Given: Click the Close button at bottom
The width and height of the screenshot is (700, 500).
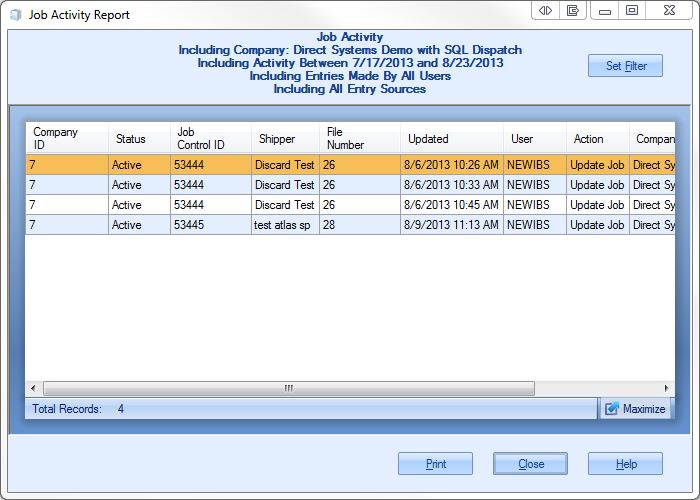Looking at the screenshot, I should click(x=531, y=464).
